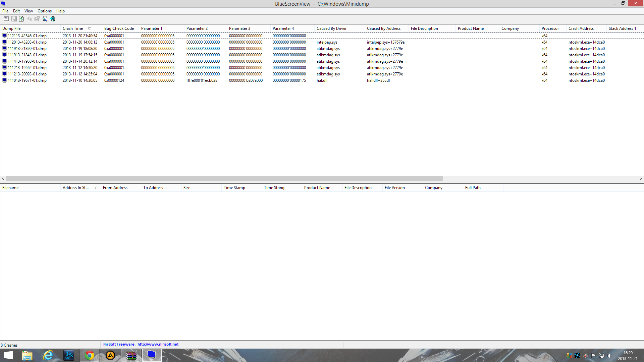Sort by Caused By Driver column header
The image size is (644, 362).
tap(339, 28)
